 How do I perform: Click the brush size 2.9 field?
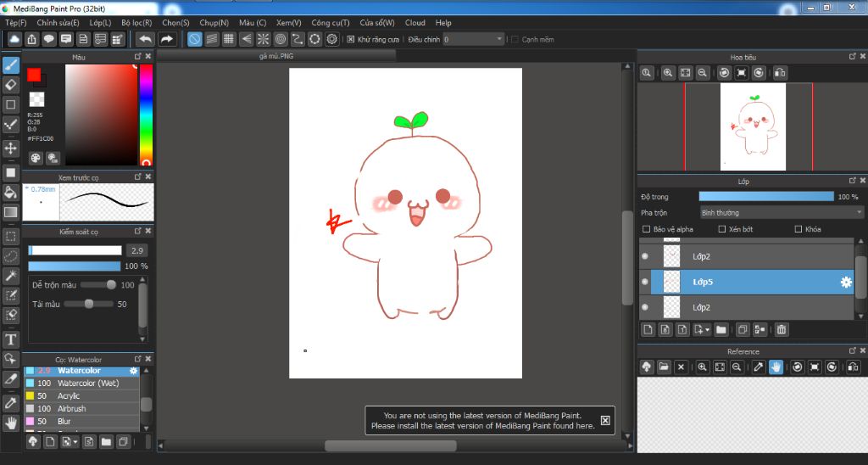[137, 250]
